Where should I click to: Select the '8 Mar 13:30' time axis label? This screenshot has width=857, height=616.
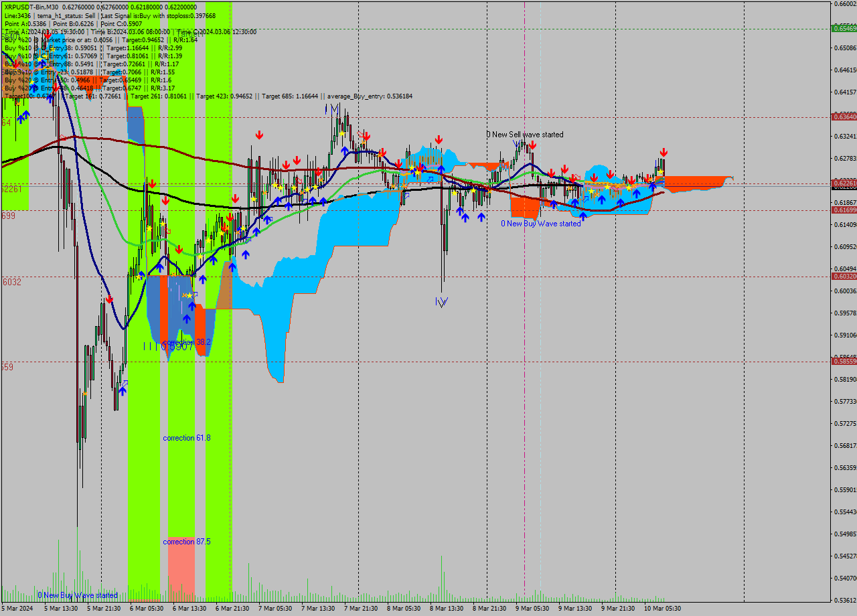[447, 609]
